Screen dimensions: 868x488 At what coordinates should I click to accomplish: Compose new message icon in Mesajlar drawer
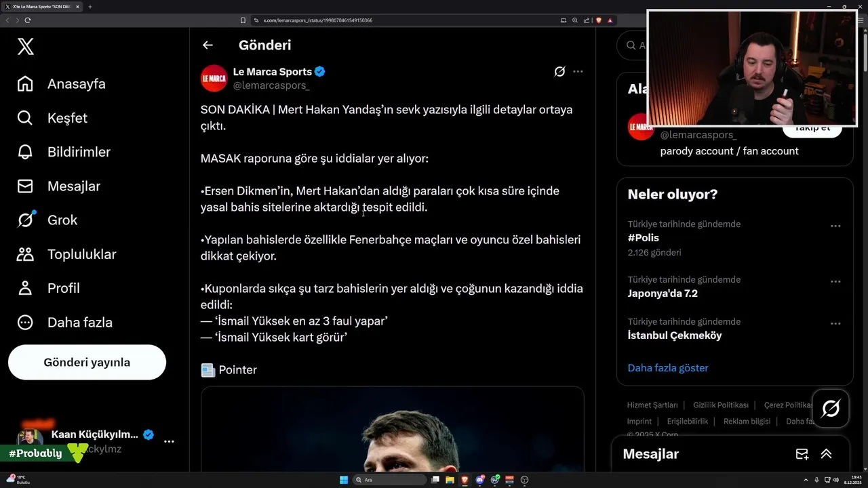click(x=802, y=454)
